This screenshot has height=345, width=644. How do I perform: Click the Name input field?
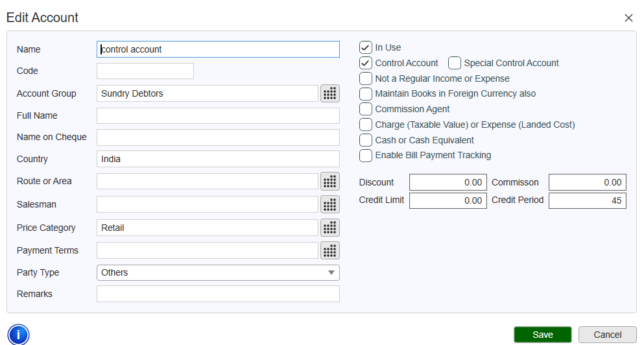point(218,49)
